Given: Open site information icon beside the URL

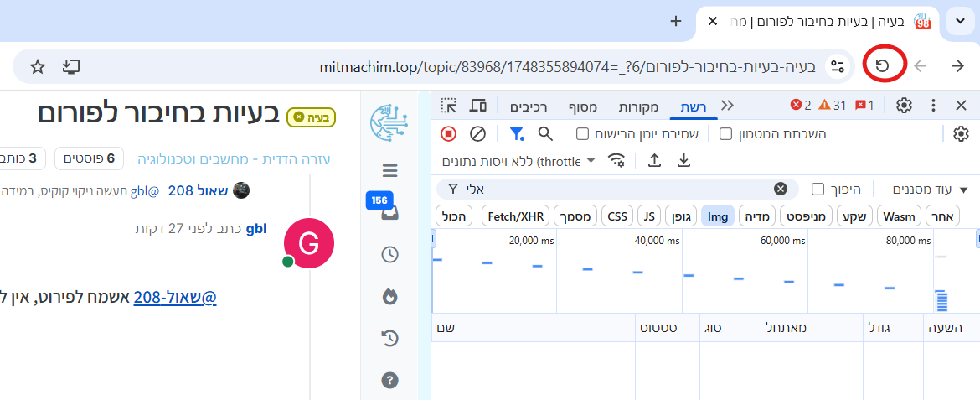Looking at the screenshot, I should click(x=838, y=66).
